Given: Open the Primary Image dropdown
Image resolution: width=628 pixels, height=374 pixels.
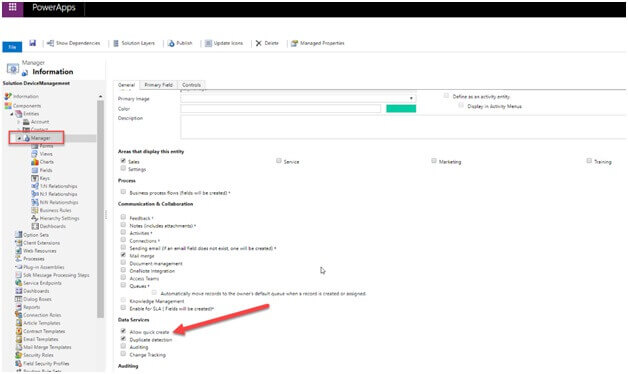Looking at the screenshot, I should tap(411, 99).
